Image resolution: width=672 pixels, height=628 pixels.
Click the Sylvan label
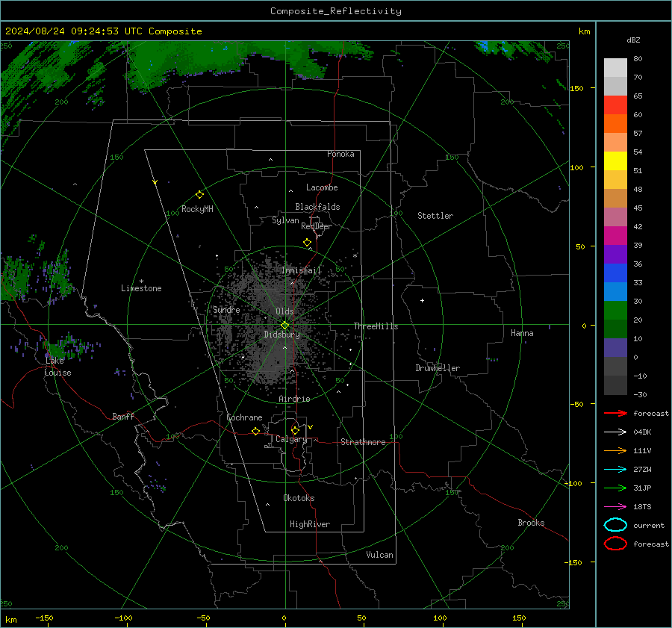pyautogui.click(x=285, y=220)
